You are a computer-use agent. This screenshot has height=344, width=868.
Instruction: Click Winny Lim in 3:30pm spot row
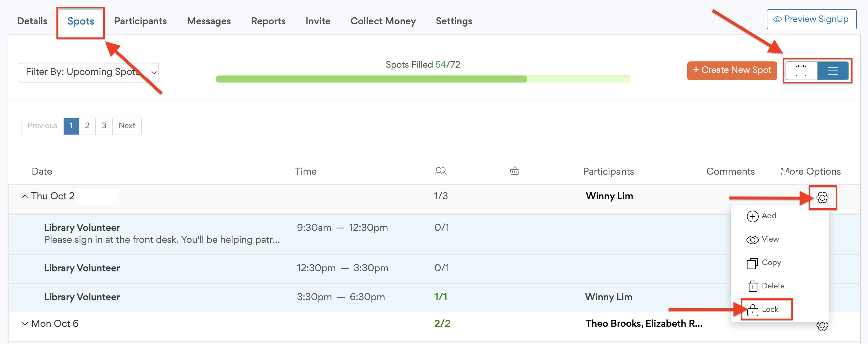609,297
